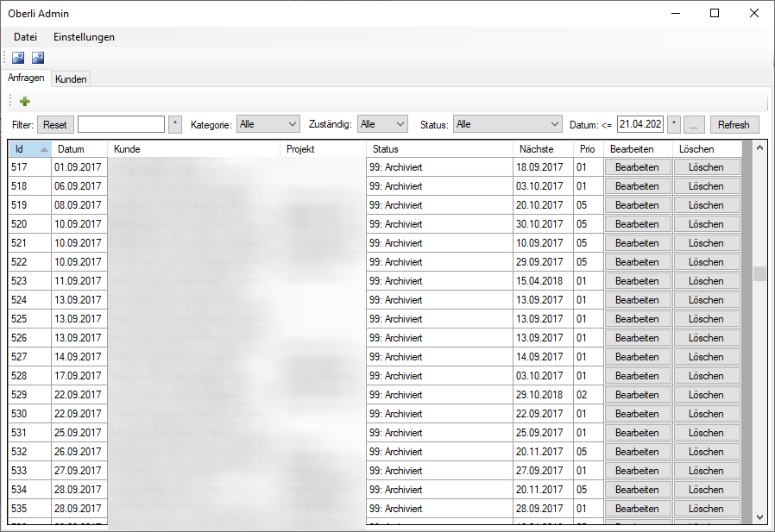Select Nächste cell 29.10.2018

pyautogui.click(x=543, y=395)
